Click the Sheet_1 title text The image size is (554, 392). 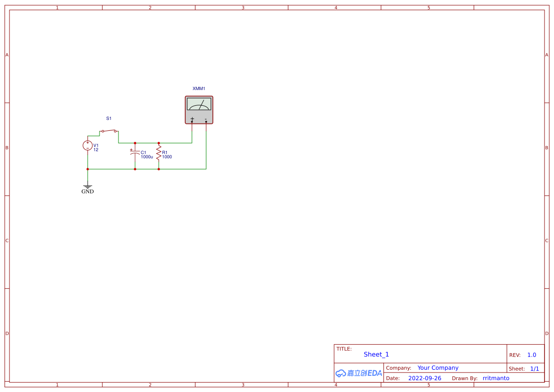coord(376,354)
